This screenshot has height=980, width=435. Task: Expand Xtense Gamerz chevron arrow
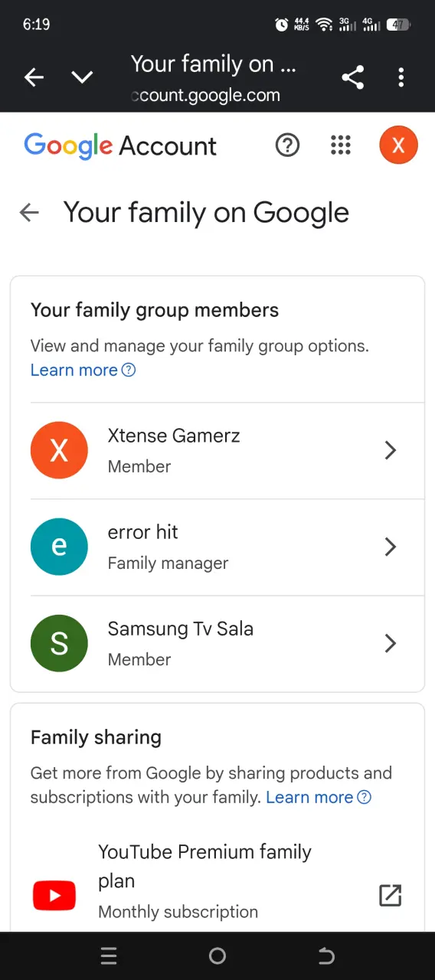pyautogui.click(x=390, y=450)
